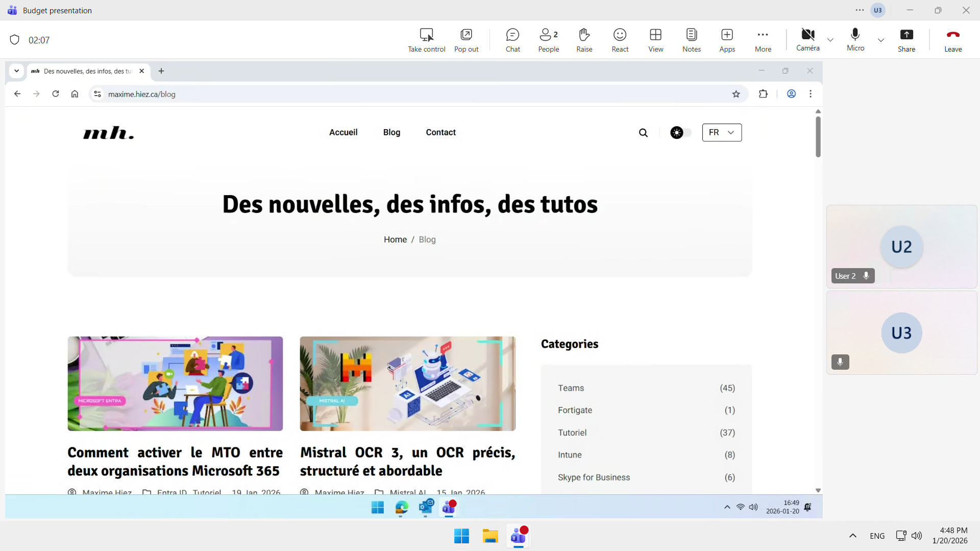The width and height of the screenshot is (980, 551).
Task: Raise your hand in the meeting
Action: pyautogui.click(x=584, y=40)
